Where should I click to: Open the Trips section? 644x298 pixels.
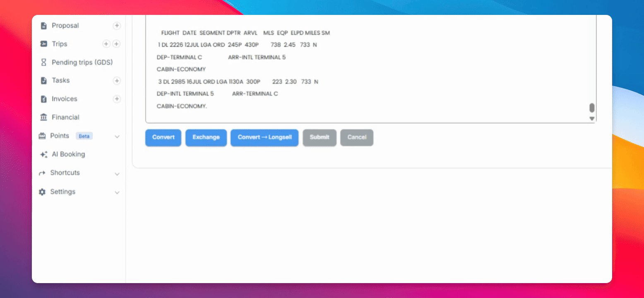tap(60, 44)
